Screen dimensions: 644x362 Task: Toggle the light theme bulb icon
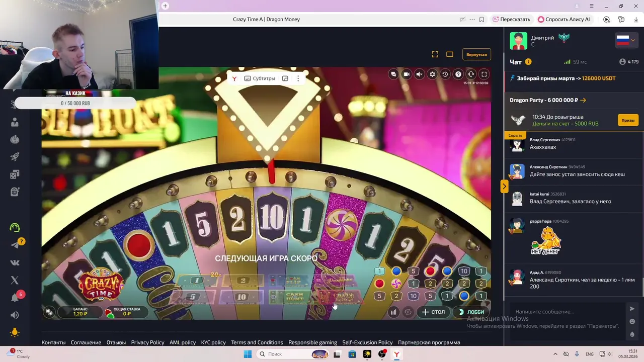click(15, 332)
